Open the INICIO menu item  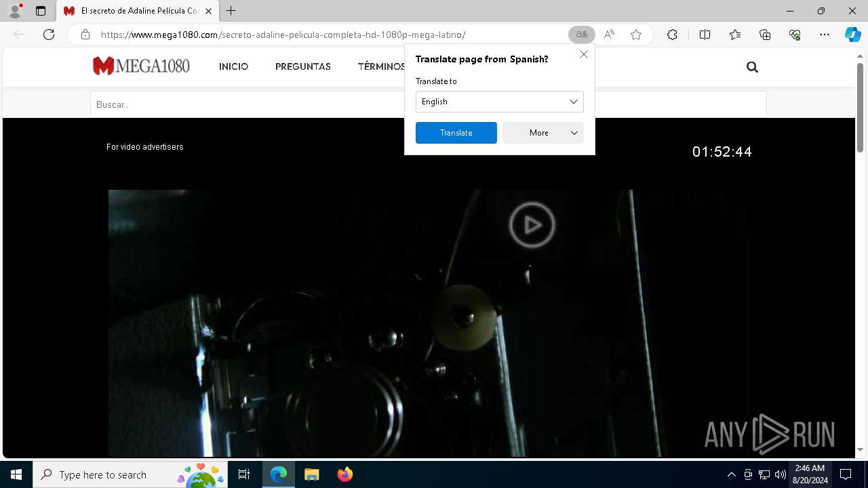(x=233, y=66)
